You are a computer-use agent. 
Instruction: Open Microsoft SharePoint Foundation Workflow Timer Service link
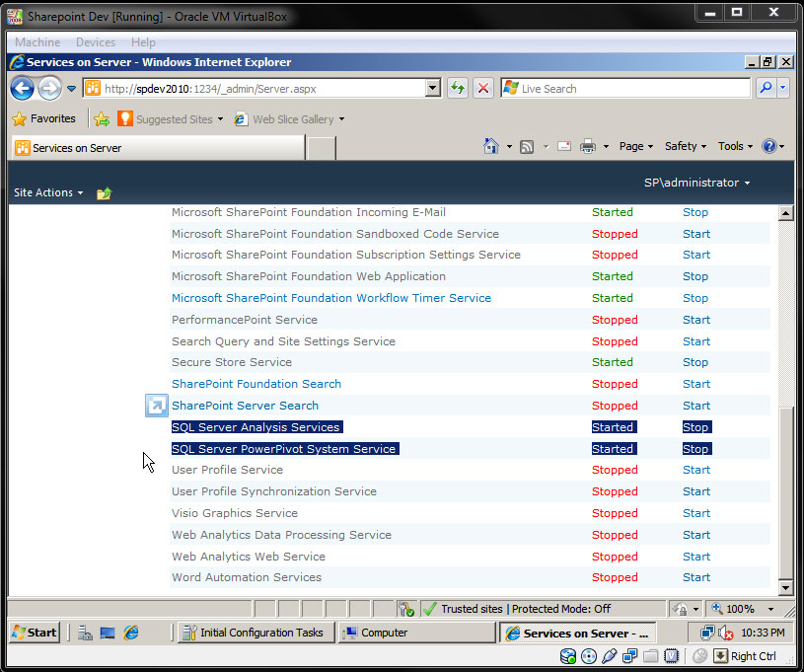[331, 298]
